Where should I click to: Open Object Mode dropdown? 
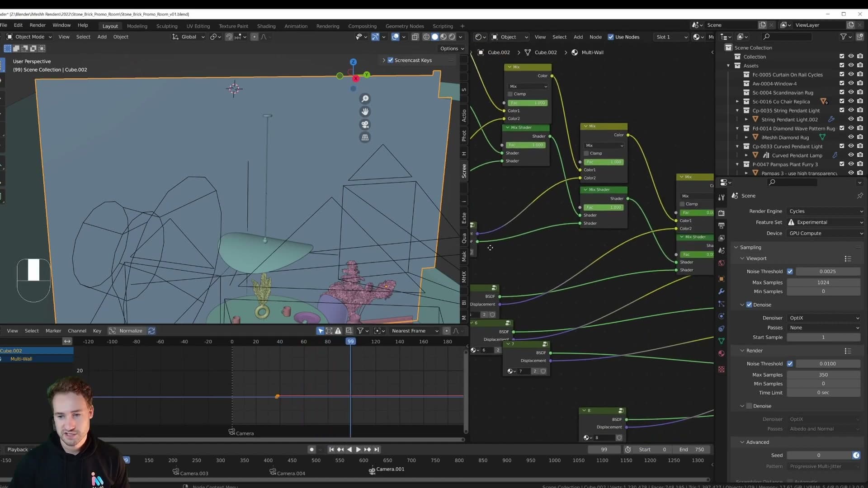tap(29, 37)
